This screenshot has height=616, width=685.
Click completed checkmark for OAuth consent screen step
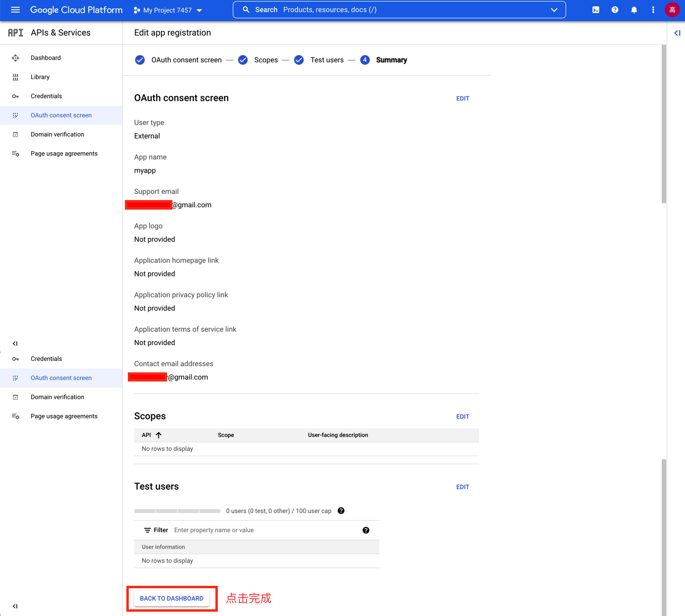[140, 60]
